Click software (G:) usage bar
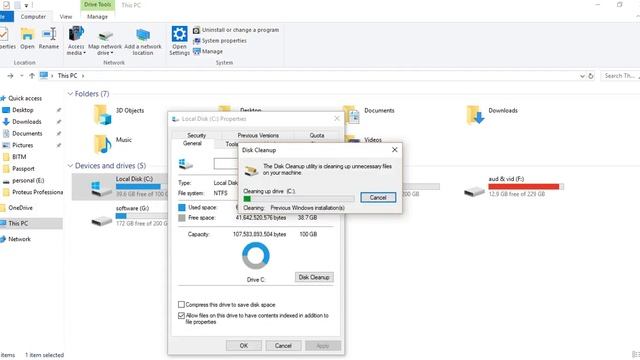This screenshot has height=360, width=640. (x=142, y=216)
